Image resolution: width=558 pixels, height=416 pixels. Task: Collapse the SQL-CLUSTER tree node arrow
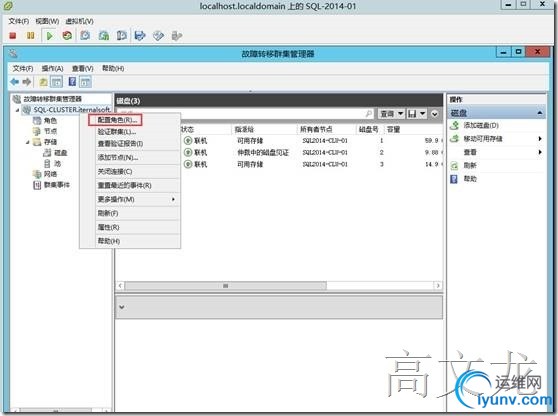pos(17,110)
